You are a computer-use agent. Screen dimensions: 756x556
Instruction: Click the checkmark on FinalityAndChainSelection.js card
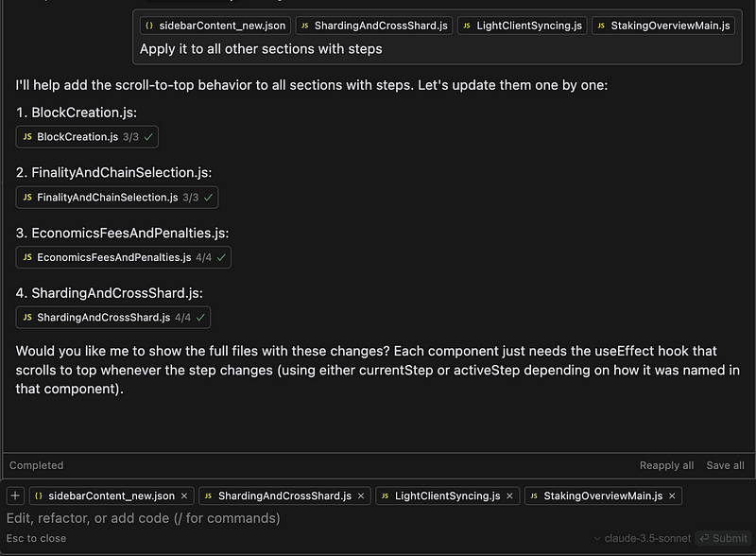point(207,198)
